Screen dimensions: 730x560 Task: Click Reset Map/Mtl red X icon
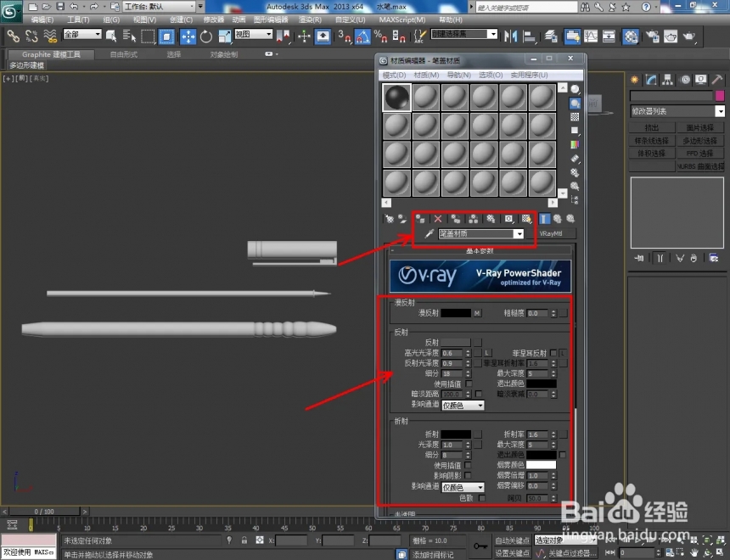tap(438, 219)
